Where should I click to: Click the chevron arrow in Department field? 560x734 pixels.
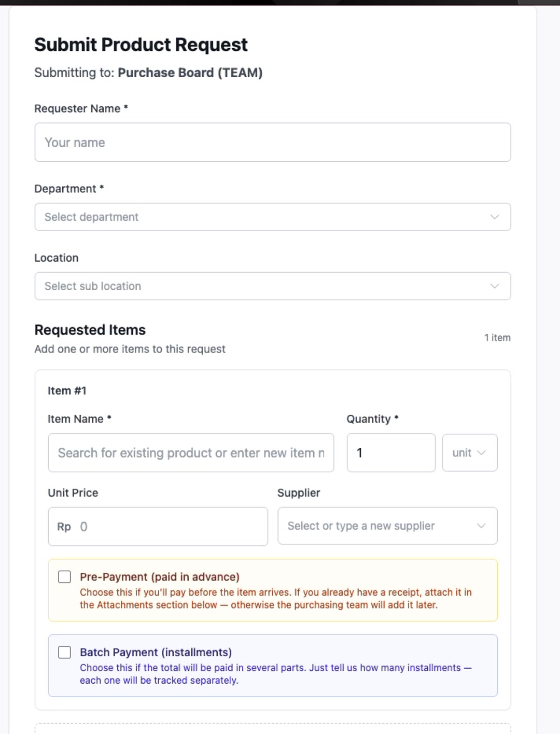point(495,217)
